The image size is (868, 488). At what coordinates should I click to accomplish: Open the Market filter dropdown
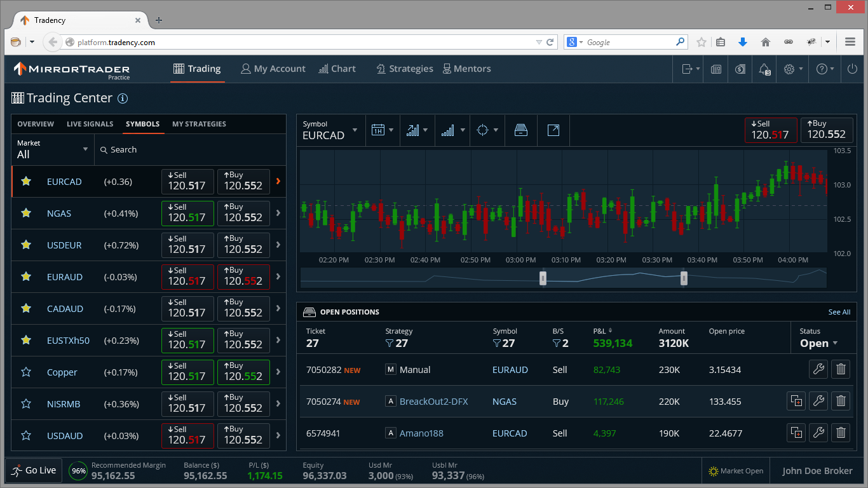(x=53, y=149)
